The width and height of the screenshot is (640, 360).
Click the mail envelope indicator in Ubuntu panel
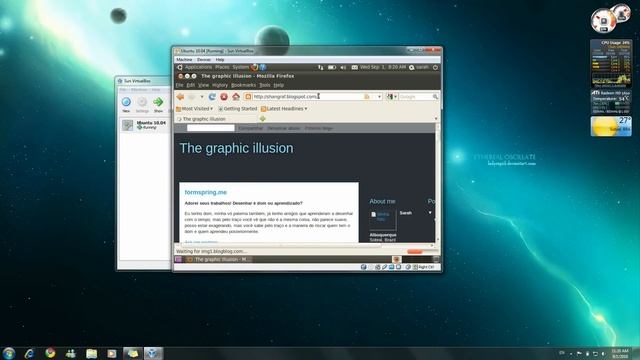pyautogui.click(x=354, y=67)
